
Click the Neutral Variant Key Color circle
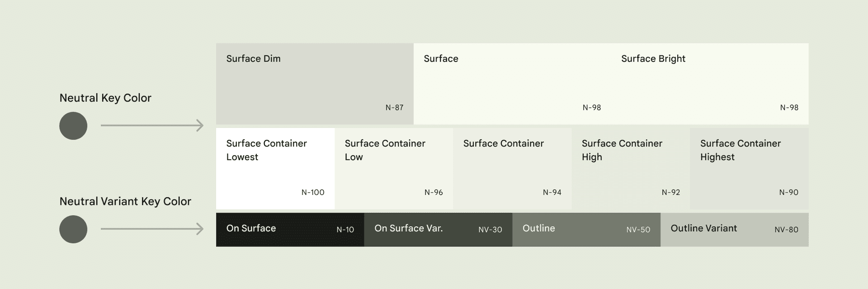coord(73,229)
